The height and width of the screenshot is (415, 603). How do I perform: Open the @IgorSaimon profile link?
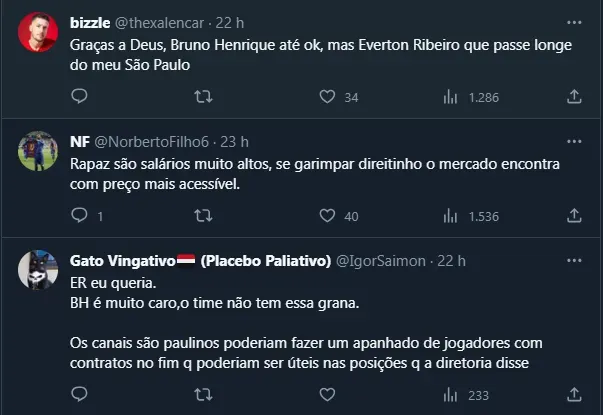(380, 261)
